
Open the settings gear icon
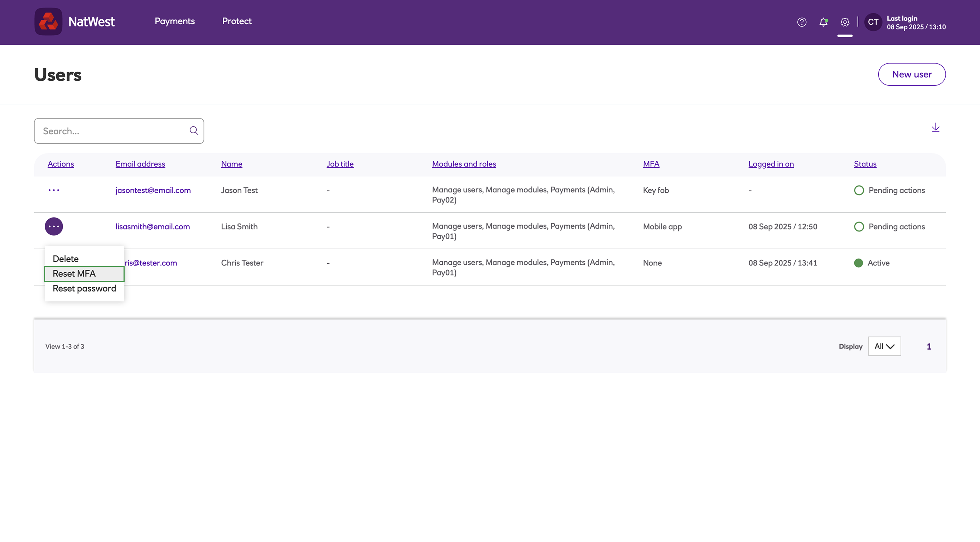[x=845, y=22]
